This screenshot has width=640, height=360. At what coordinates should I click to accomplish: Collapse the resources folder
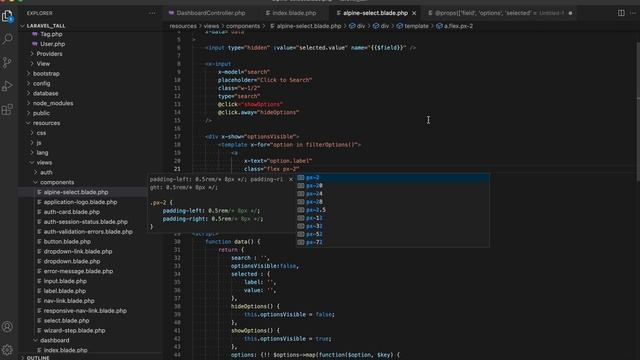coord(46,123)
